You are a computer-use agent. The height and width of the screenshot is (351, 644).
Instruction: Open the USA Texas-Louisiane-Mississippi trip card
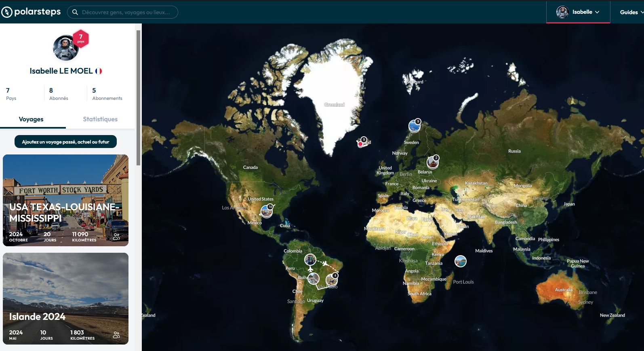coord(65,200)
